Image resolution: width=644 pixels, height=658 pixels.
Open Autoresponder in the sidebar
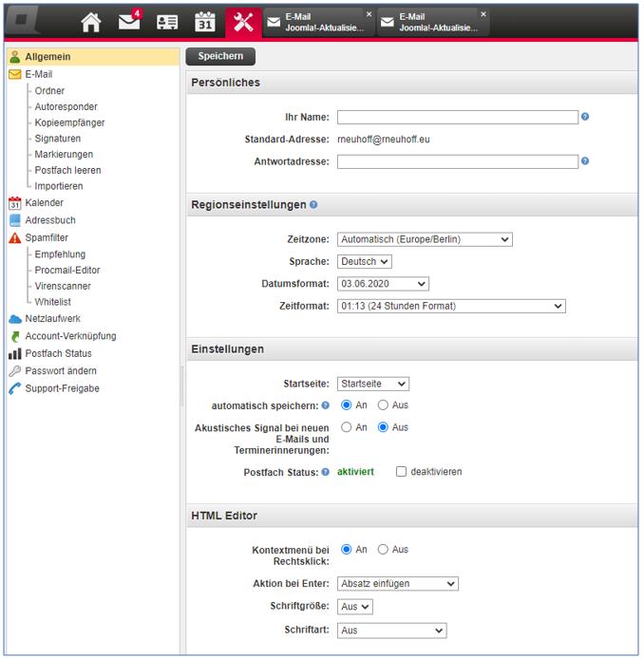pyautogui.click(x=66, y=107)
